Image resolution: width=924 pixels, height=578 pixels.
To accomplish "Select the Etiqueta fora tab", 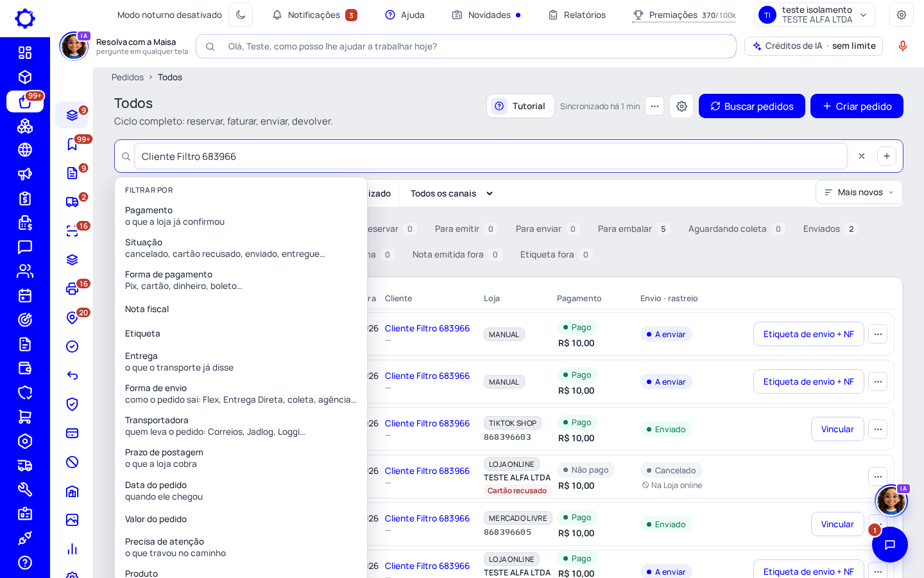I will (556, 254).
